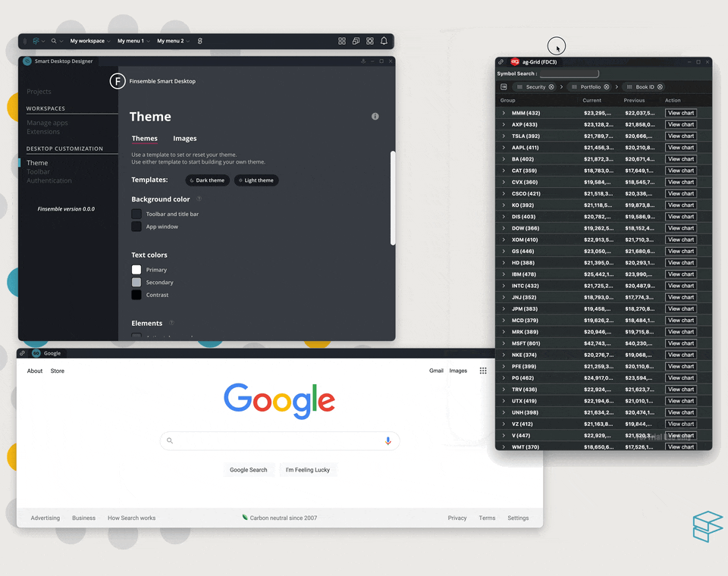Click the help icon beside Background color

(x=199, y=199)
